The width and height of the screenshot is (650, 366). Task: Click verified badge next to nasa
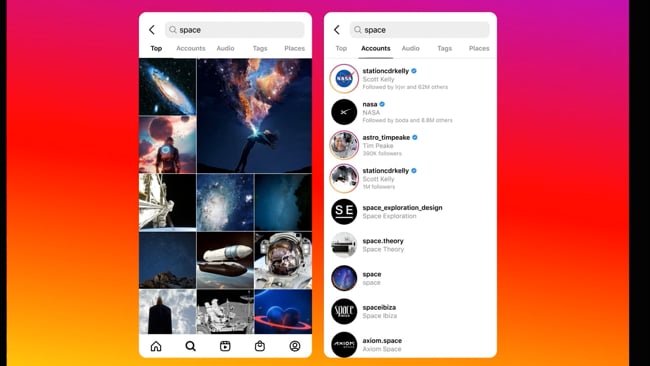click(x=382, y=104)
